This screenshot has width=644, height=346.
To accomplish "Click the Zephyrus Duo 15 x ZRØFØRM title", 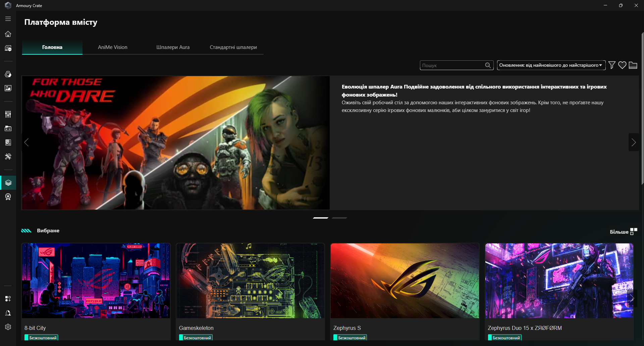I will tap(525, 328).
